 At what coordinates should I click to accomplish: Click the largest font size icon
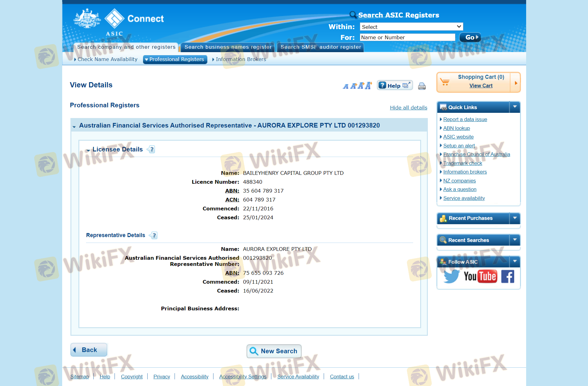tap(368, 86)
